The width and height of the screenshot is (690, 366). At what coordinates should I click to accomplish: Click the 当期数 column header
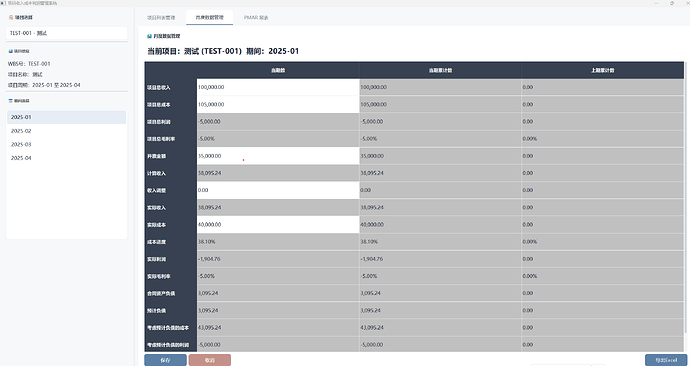pyautogui.click(x=278, y=70)
